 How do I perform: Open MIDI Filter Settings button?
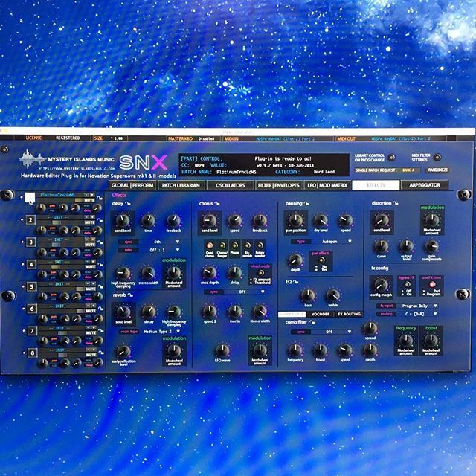coord(437,157)
